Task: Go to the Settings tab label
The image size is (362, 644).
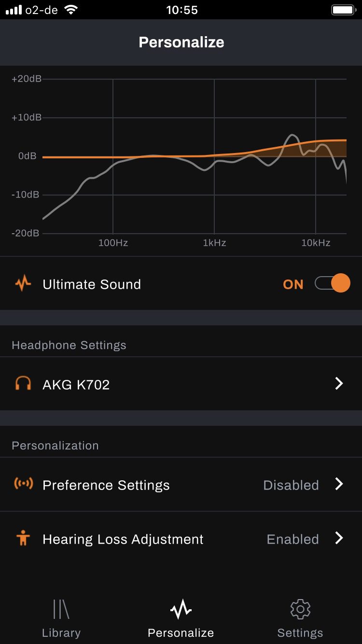Action: coord(300,632)
